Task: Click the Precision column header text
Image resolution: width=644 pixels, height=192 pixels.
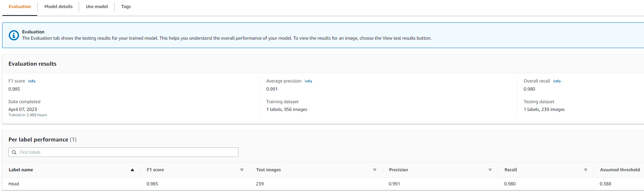Action: tap(398, 170)
